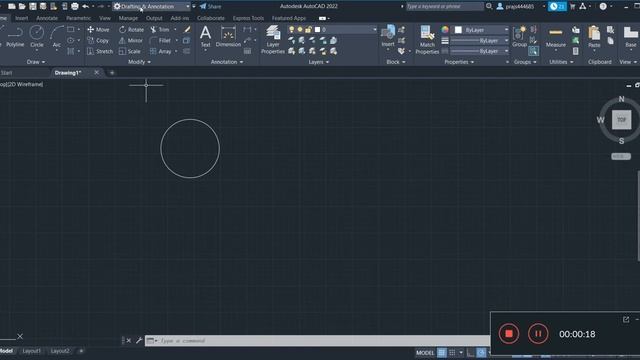Viewport: 640px width, 360px height.
Task: Activate the Fillet command
Action: point(160,40)
